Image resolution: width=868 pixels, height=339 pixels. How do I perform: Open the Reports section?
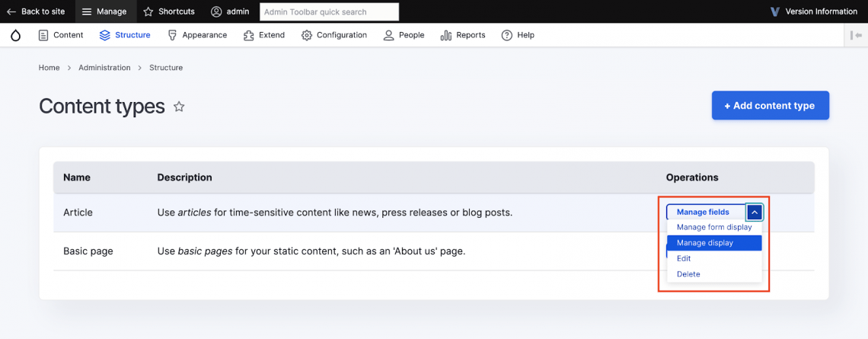tap(463, 35)
